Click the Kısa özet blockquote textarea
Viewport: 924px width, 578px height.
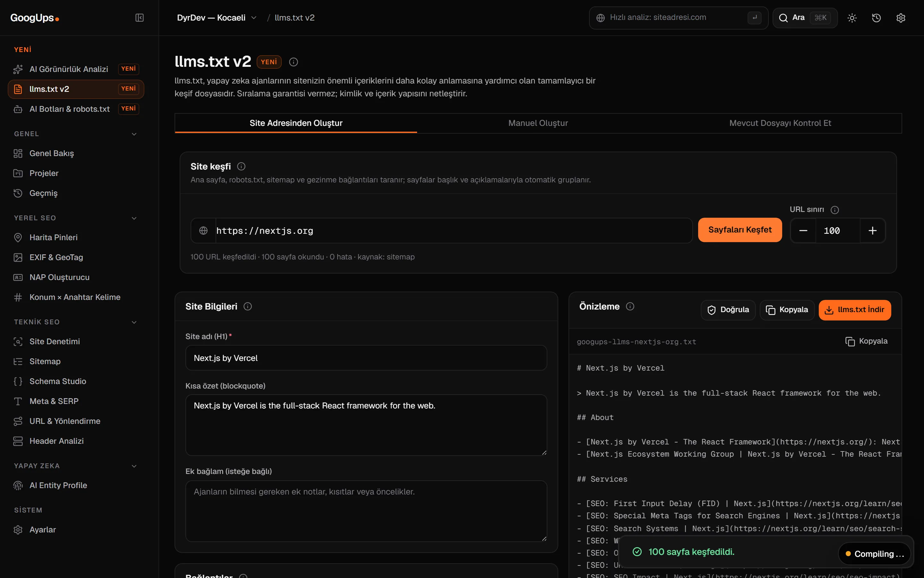point(366,425)
